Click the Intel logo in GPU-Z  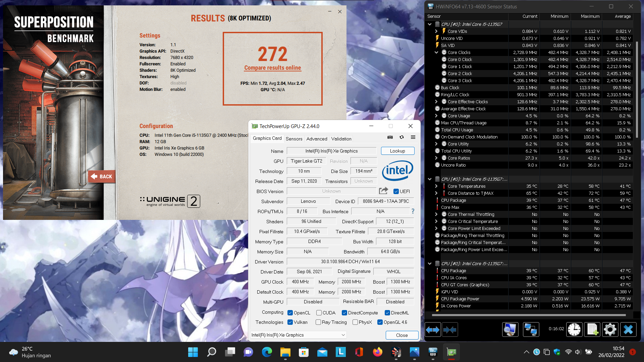tap(397, 171)
